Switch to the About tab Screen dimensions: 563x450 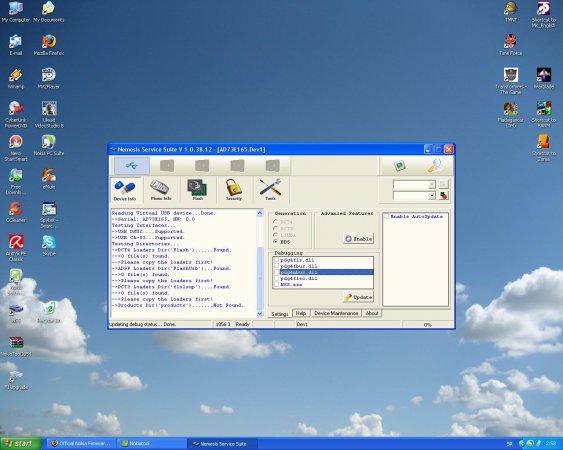click(372, 313)
